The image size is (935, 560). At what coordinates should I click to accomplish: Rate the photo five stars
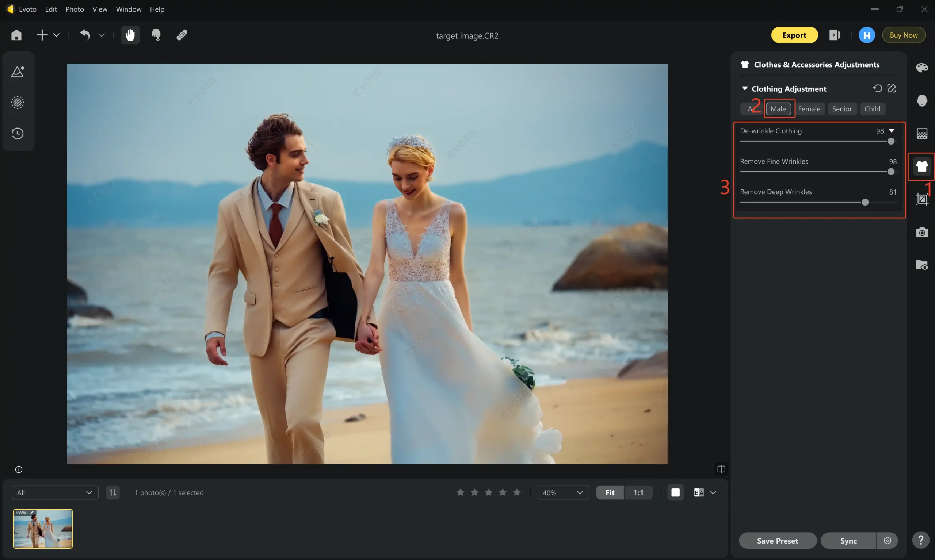tap(517, 492)
